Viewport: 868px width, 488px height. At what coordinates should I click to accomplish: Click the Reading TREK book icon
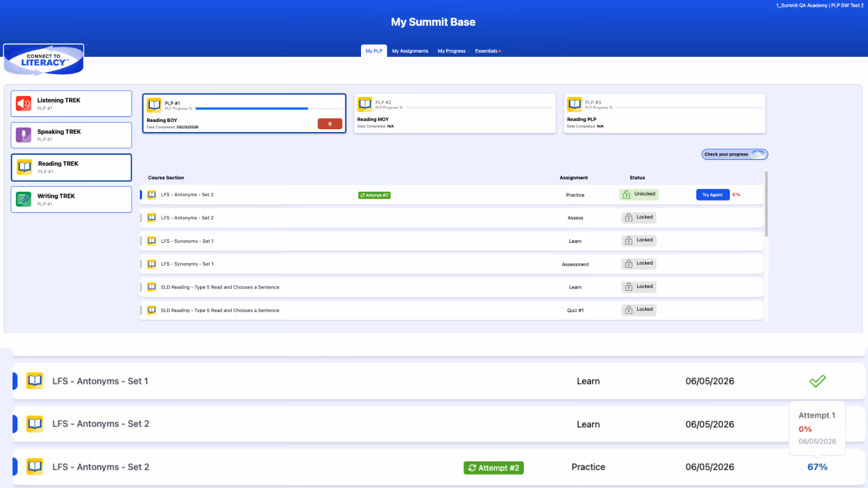25,167
